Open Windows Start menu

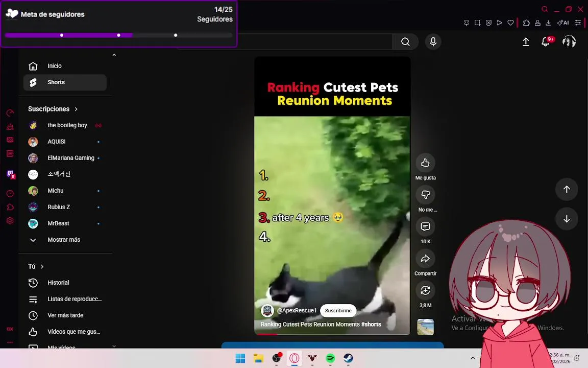tap(240, 358)
